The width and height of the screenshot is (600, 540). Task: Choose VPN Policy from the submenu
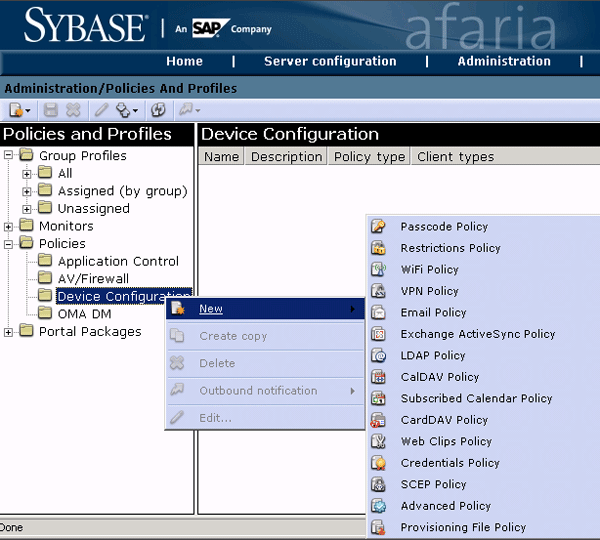coord(429,291)
